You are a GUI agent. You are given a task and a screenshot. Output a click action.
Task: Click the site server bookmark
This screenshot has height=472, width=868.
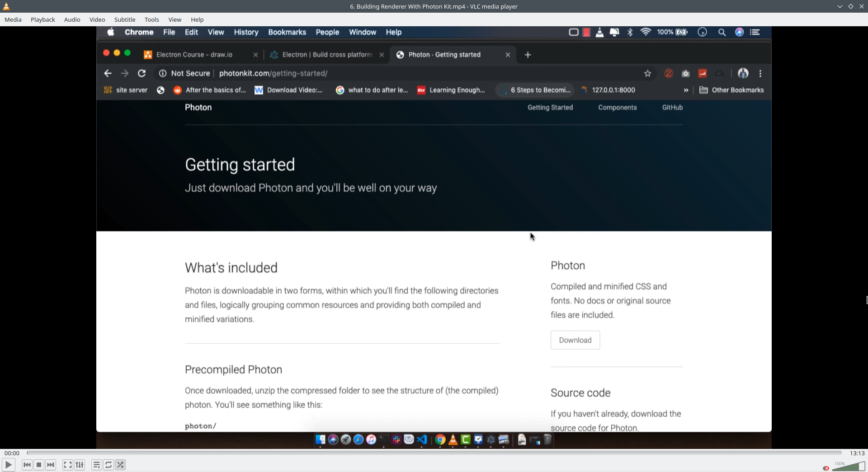[x=126, y=90]
